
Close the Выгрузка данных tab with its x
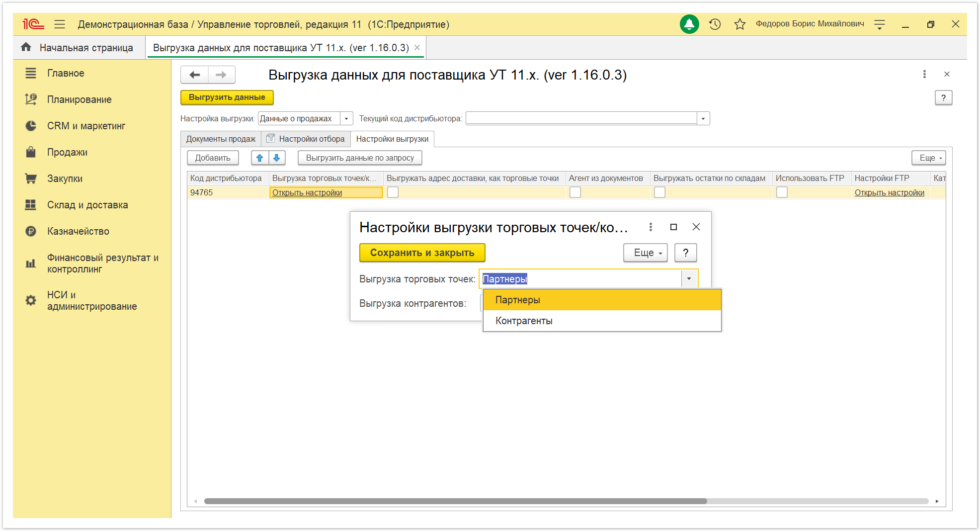(417, 47)
